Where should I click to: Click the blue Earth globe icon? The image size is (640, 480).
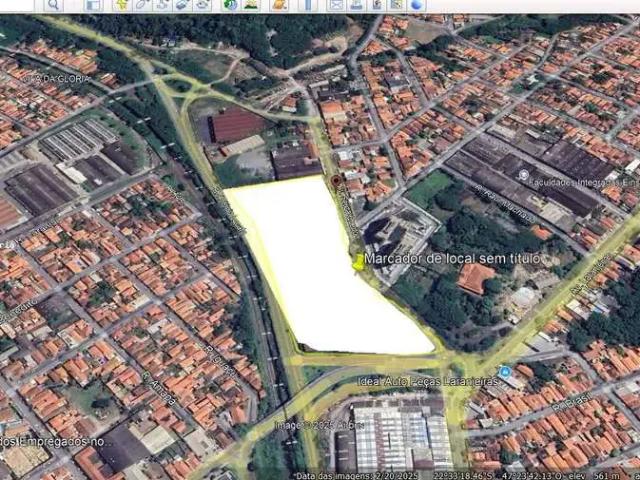[x=417, y=5]
